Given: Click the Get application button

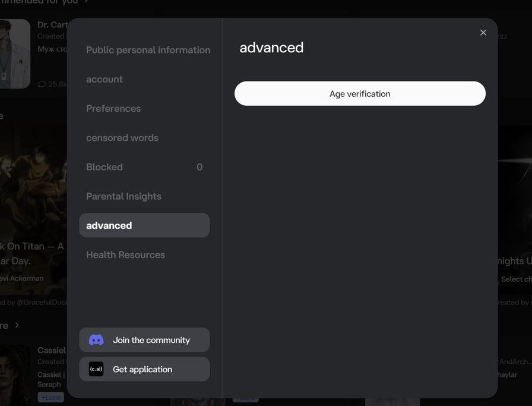Looking at the screenshot, I should pyautogui.click(x=144, y=369).
